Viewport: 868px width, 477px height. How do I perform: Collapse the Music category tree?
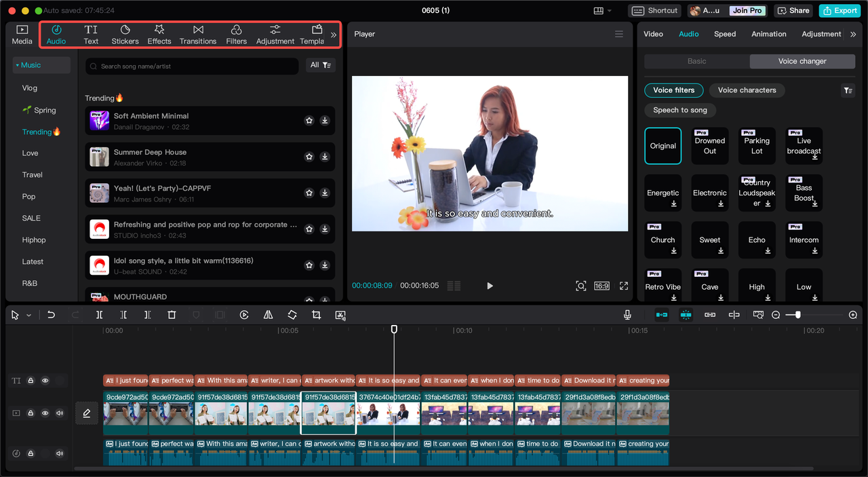pos(17,65)
